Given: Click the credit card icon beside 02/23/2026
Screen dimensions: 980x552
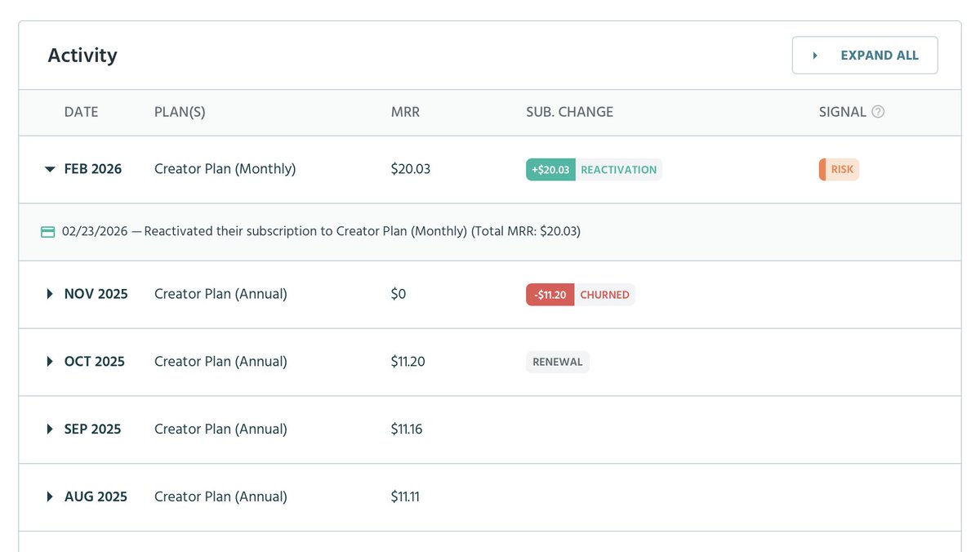Looking at the screenshot, I should [48, 232].
